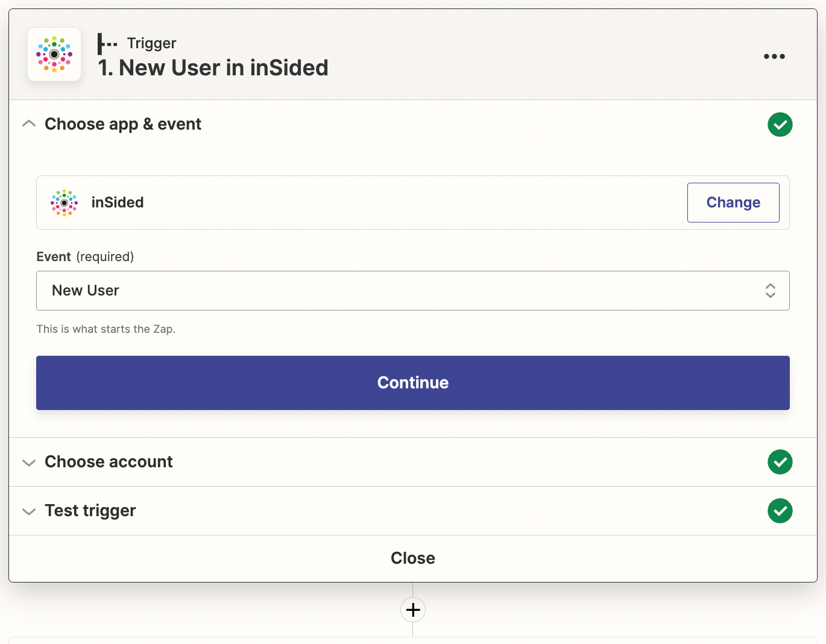This screenshot has height=644, width=826.
Task: Click the 'Choose app & event' heading
Action: (x=123, y=124)
